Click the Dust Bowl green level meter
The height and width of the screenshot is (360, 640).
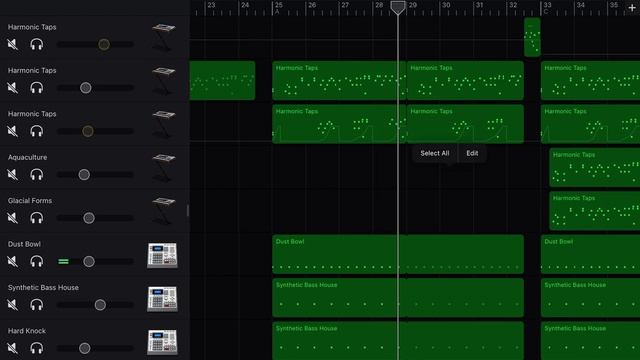pyautogui.click(x=63, y=261)
